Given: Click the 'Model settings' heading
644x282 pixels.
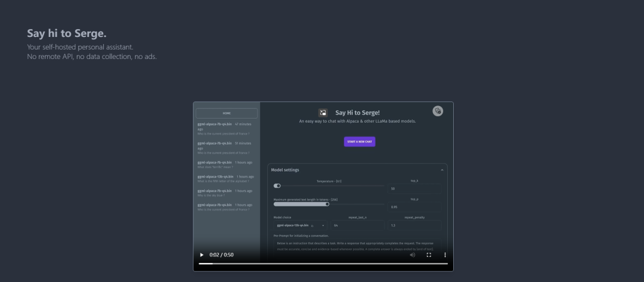Looking at the screenshot, I should click(285, 170).
